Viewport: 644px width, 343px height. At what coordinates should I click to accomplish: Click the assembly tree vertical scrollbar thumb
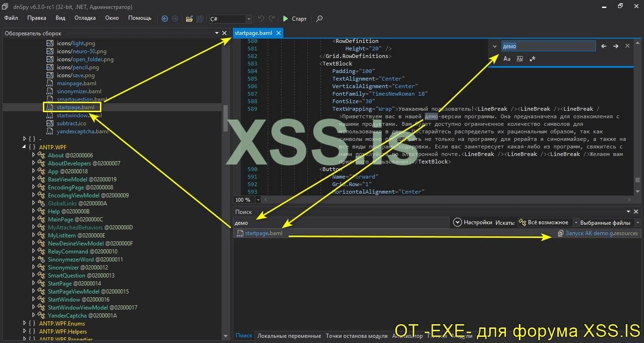(x=225, y=119)
